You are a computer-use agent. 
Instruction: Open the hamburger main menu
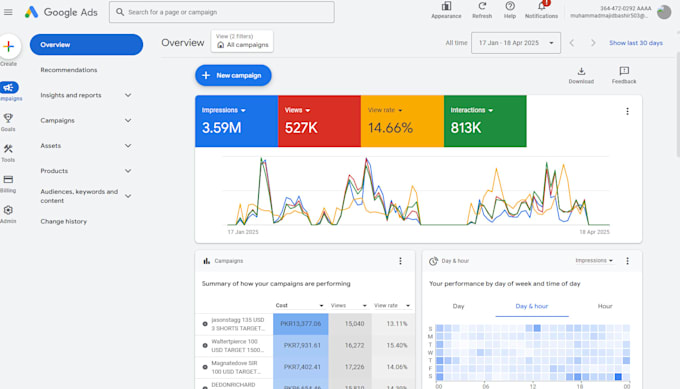(8, 12)
